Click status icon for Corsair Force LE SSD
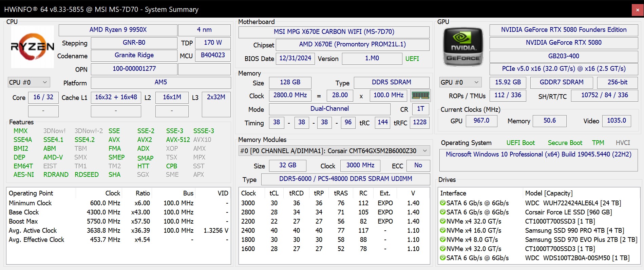This screenshot has width=644, height=270. 442,212
